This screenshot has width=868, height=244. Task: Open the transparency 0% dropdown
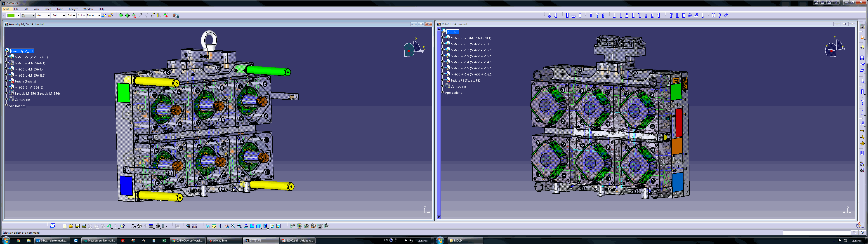tap(33, 16)
